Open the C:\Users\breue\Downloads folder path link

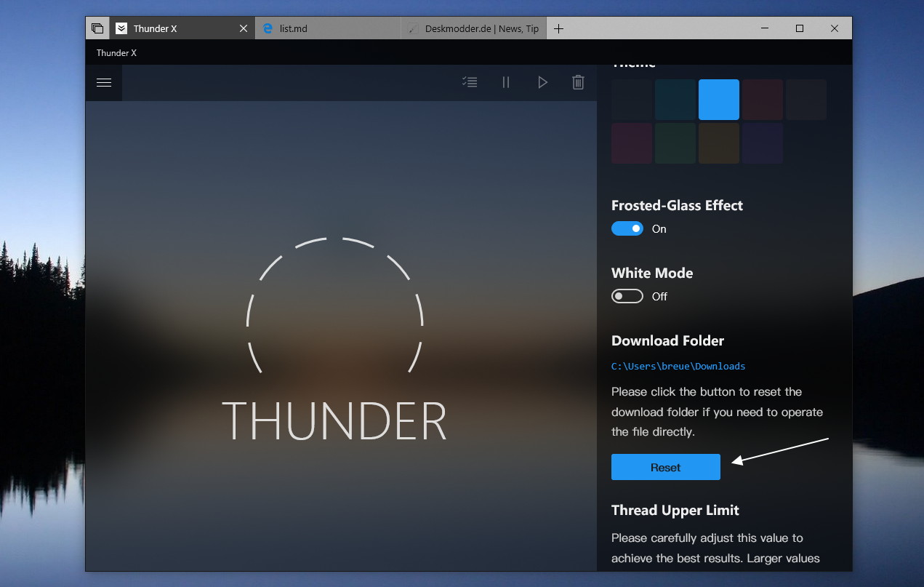[x=678, y=366]
